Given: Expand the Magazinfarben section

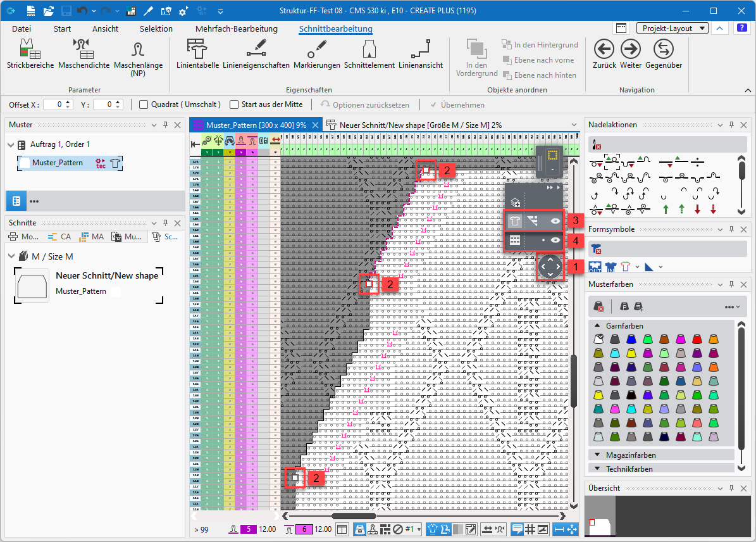Looking at the screenshot, I should click(598, 455).
